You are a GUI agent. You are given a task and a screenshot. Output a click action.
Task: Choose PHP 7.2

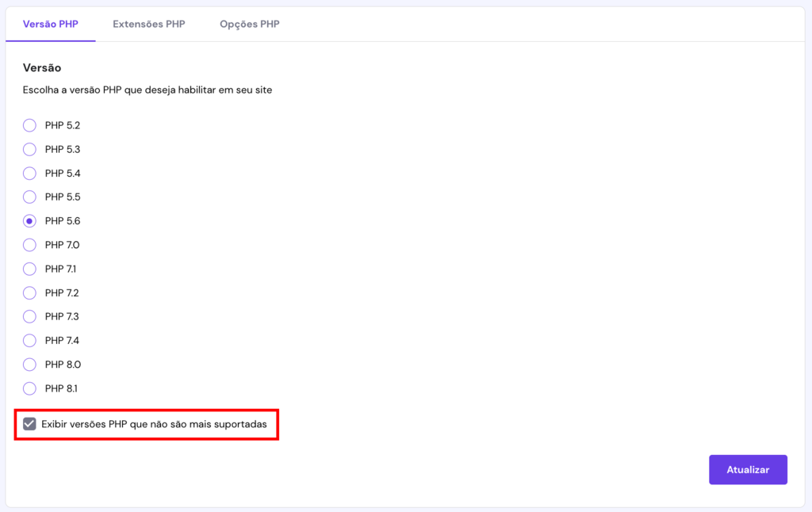point(29,292)
